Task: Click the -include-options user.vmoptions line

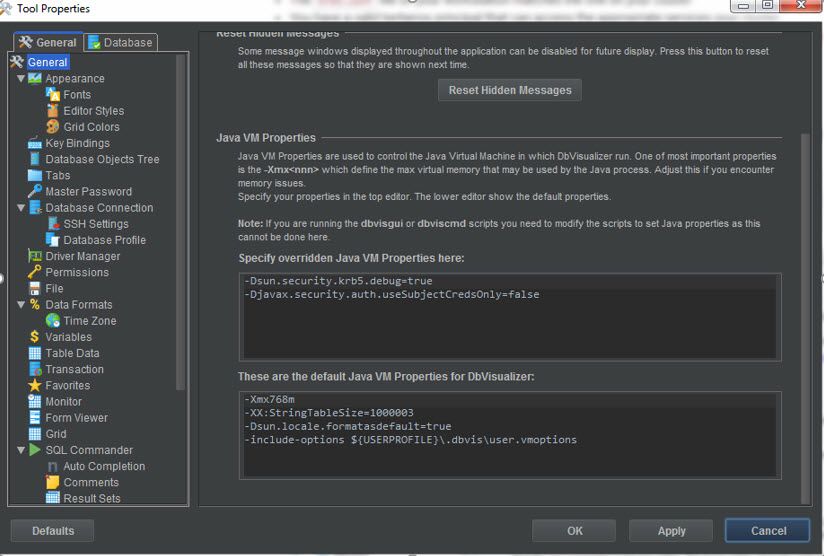Action: [410, 439]
